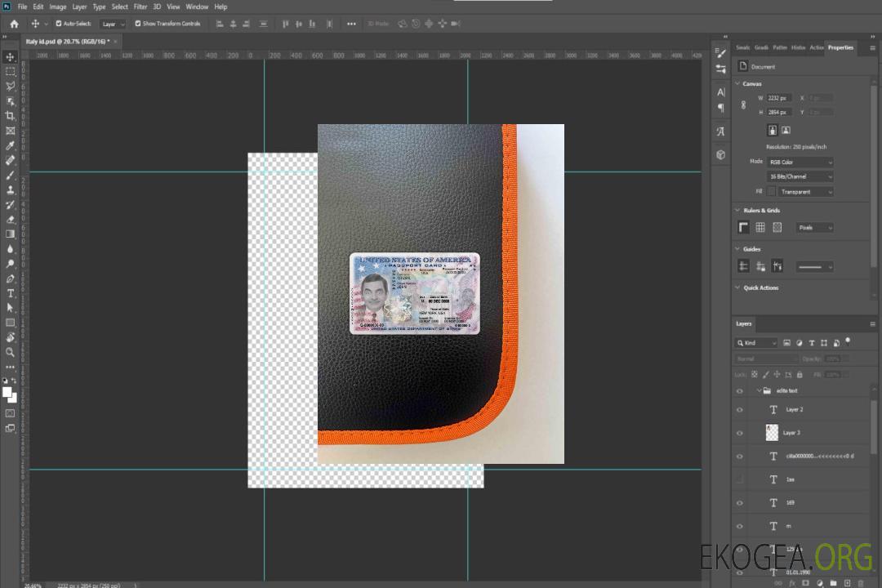Click the Layer 3 layer thumbnail
The image size is (882, 588).
click(773, 433)
